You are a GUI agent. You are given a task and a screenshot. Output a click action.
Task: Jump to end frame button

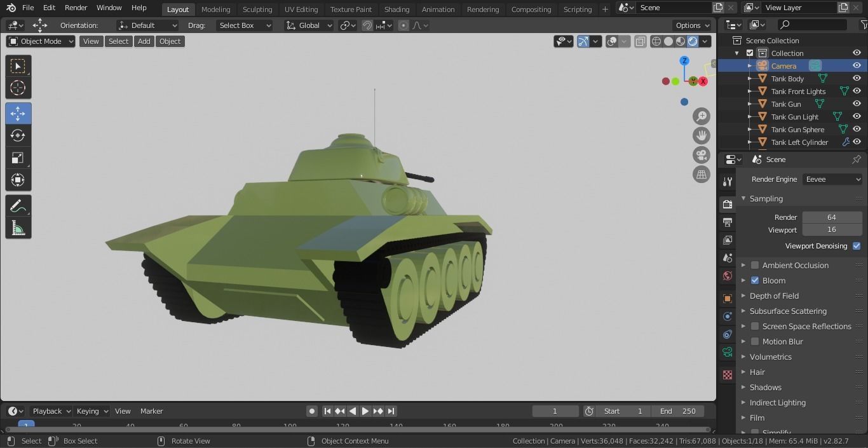[391, 411]
